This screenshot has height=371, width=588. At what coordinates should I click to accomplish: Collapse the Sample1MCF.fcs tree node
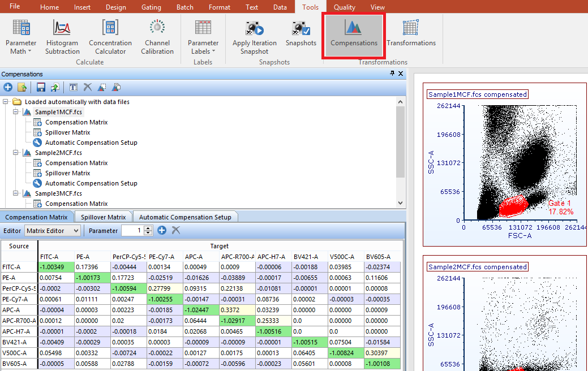click(16, 112)
